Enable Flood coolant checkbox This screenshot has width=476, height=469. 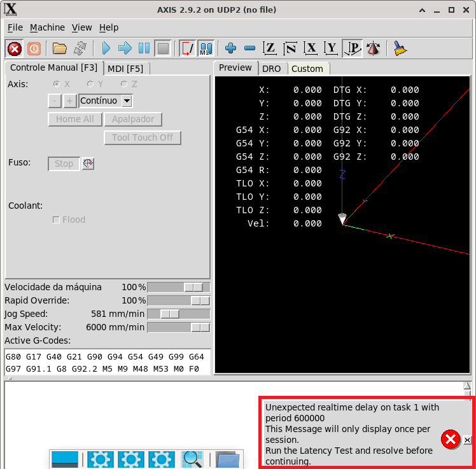coord(56,220)
